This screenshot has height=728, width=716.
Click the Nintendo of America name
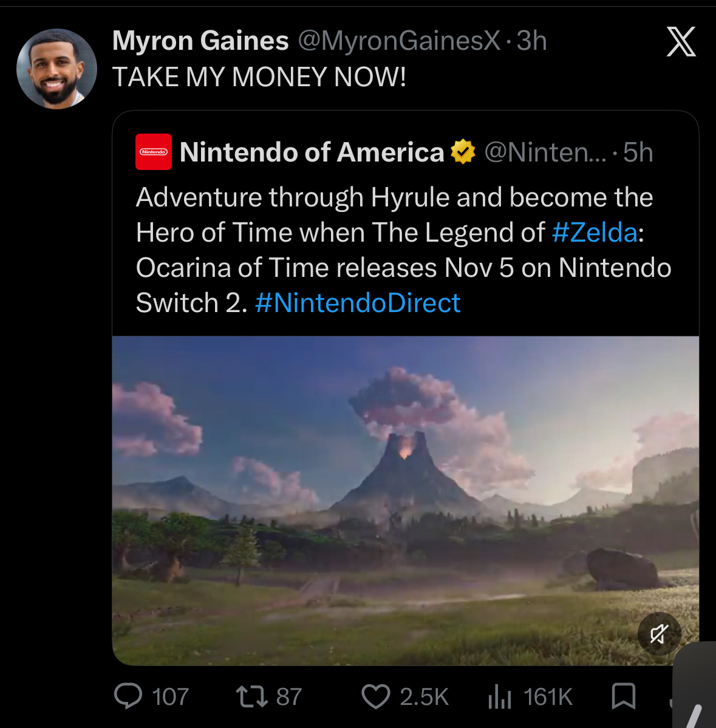312,152
